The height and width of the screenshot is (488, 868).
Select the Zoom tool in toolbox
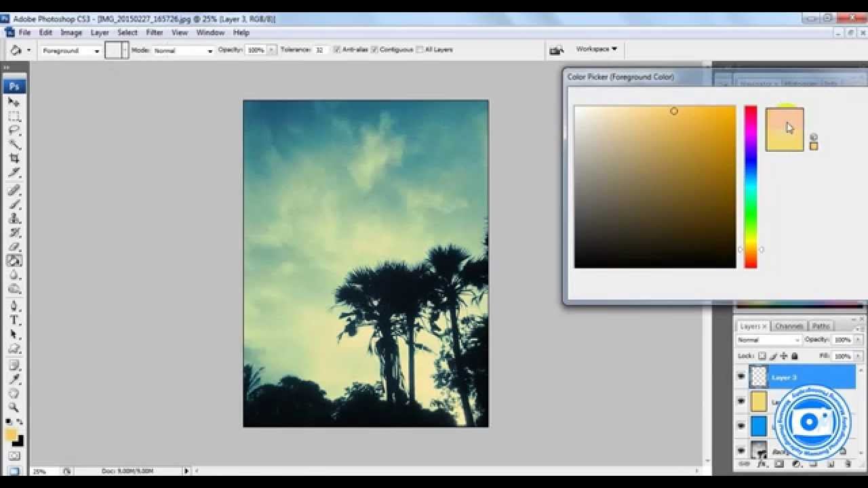[14, 408]
